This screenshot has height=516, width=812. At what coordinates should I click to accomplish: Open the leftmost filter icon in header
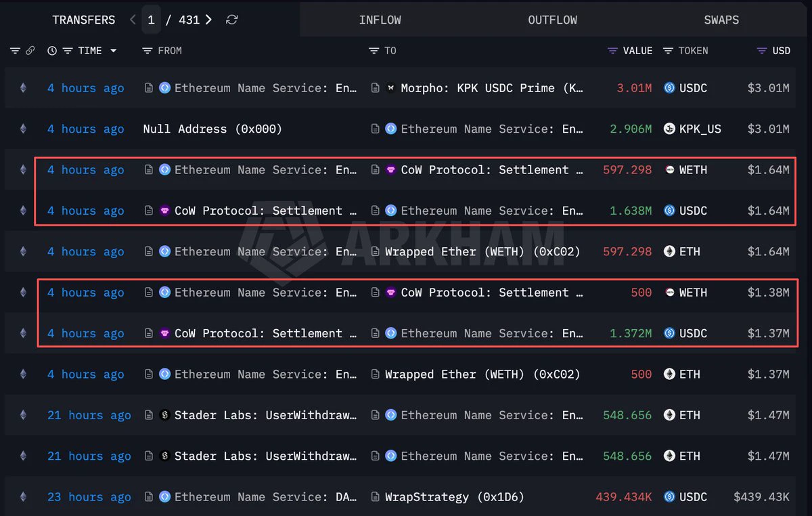coord(15,51)
